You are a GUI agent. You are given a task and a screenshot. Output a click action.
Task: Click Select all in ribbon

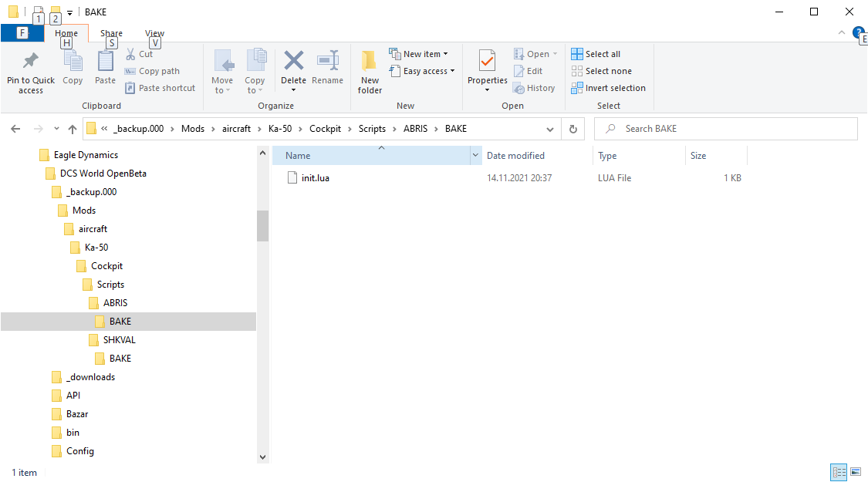pos(596,54)
